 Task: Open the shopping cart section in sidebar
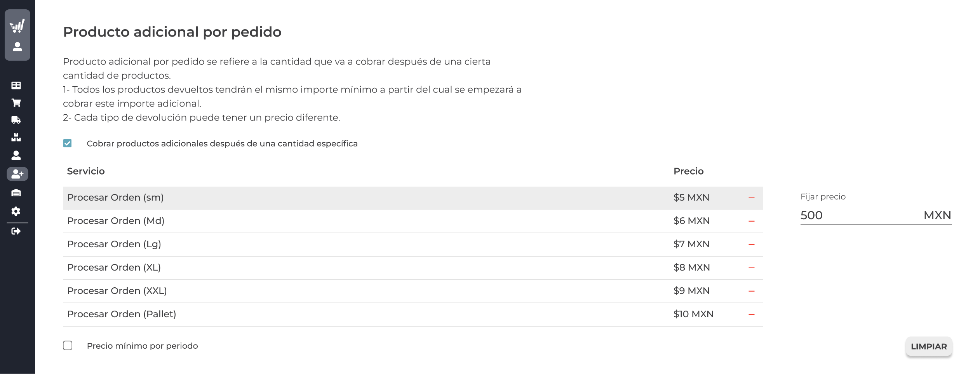point(16,103)
